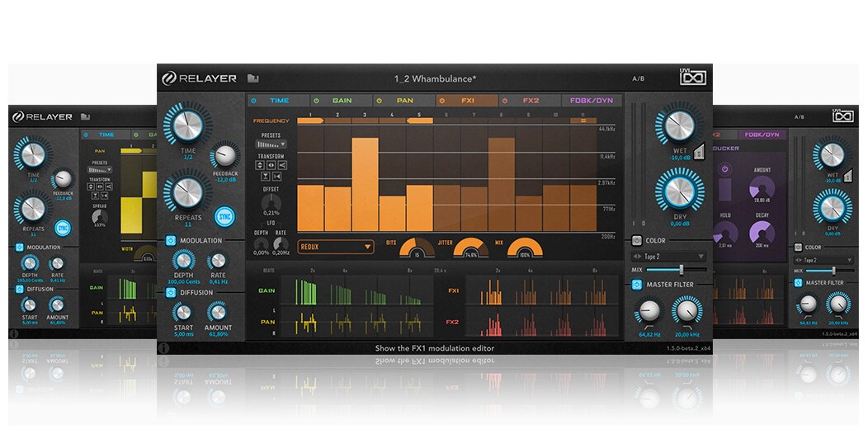Switch to the GAIN tab in the front window

click(341, 101)
